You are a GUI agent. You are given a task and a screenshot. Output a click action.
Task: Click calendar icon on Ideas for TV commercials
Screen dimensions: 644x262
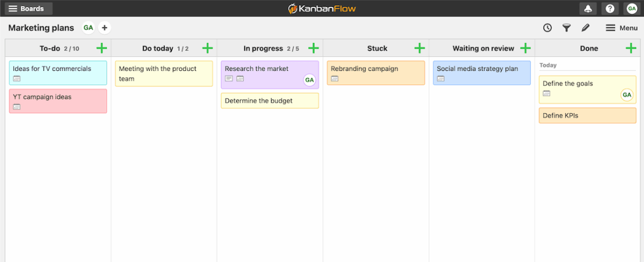tap(16, 78)
